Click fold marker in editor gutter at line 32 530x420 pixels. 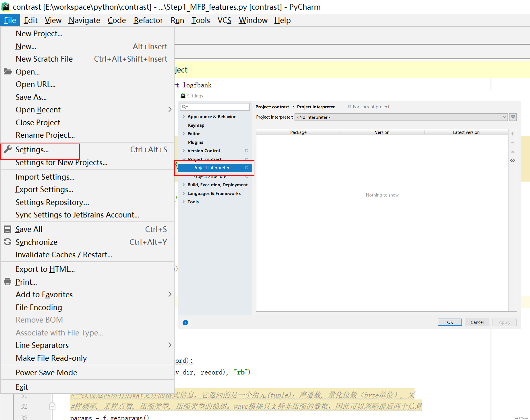point(52,406)
